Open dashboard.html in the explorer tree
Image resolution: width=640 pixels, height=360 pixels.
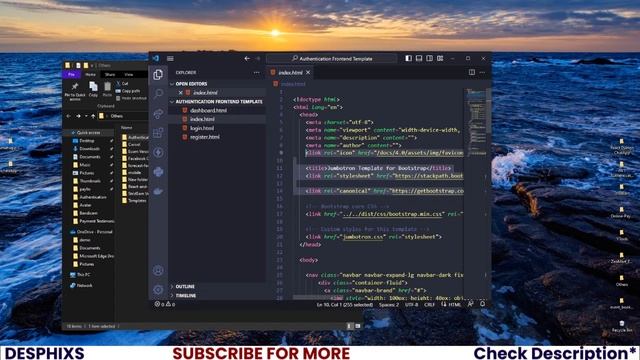(x=208, y=110)
